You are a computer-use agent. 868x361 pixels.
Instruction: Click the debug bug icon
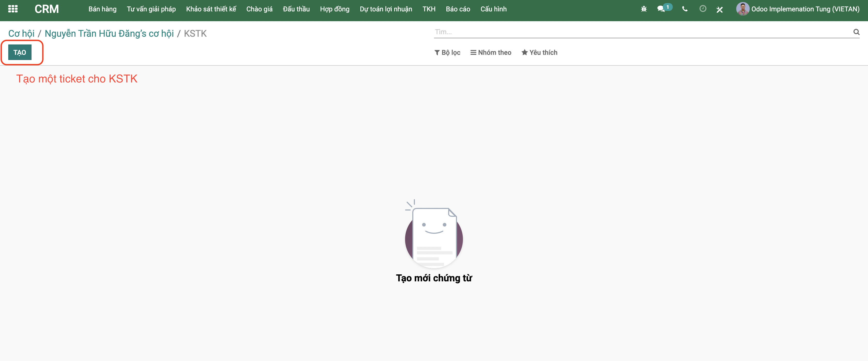click(x=644, y=9)
